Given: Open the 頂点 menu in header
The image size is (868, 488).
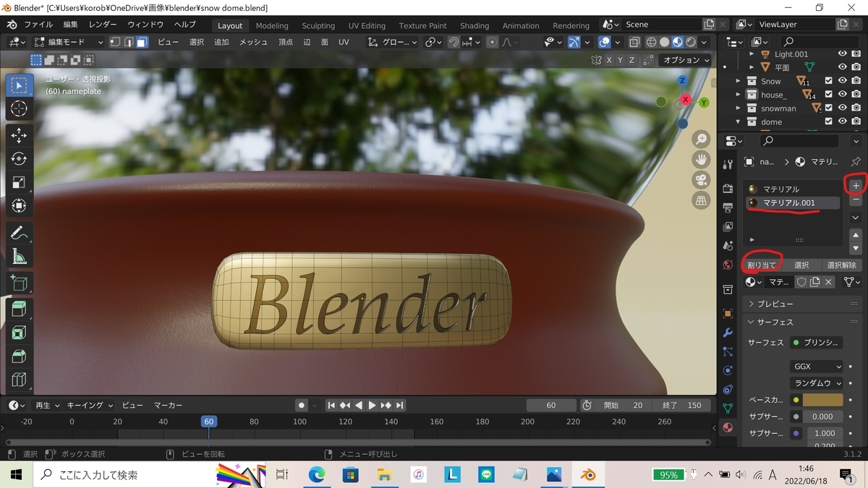Looking at the screenshot, I should 286,42.
